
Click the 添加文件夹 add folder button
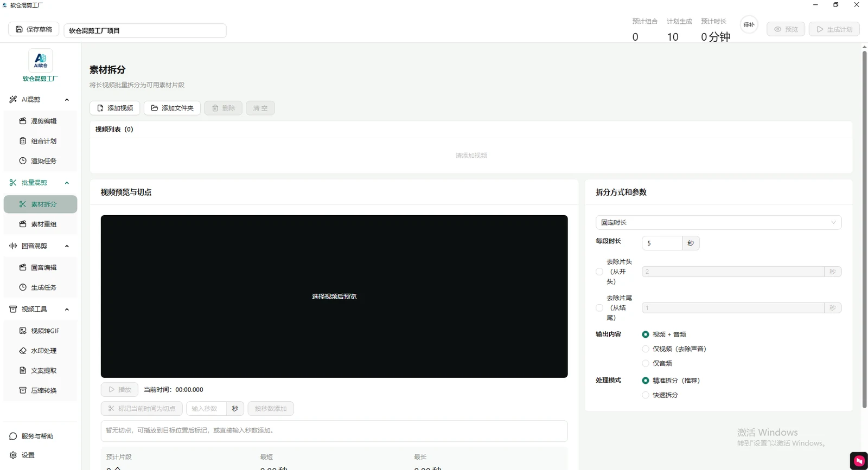coord(172,108)
